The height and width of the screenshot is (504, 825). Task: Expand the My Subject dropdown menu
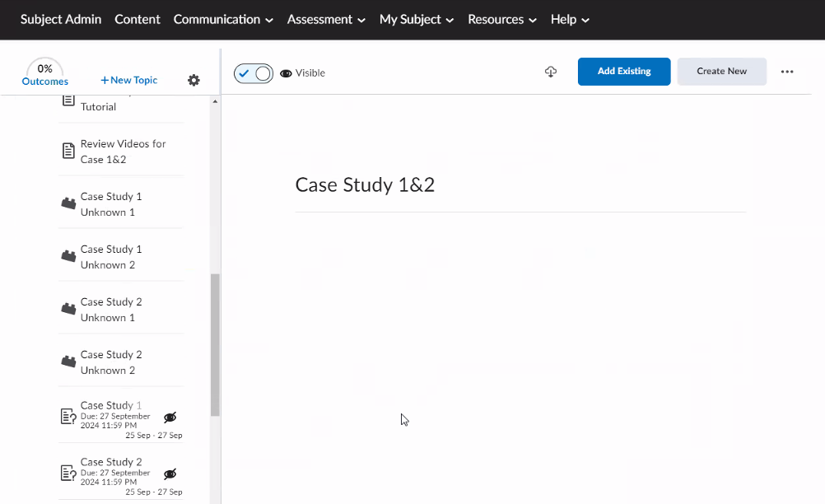[416, 20]
